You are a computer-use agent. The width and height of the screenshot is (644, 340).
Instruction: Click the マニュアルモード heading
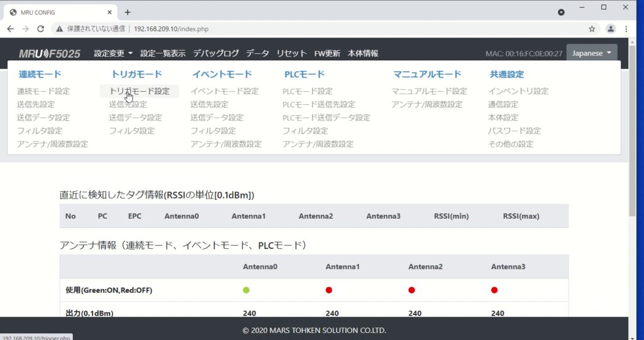tap(427, 74)
